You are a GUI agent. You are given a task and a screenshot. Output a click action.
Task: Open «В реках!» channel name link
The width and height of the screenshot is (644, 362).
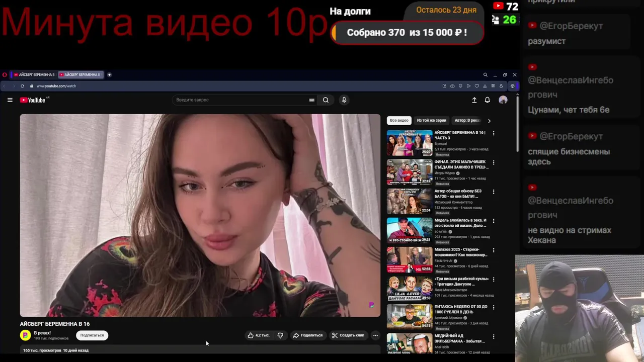pyautogui.click(x=42, y=333)
